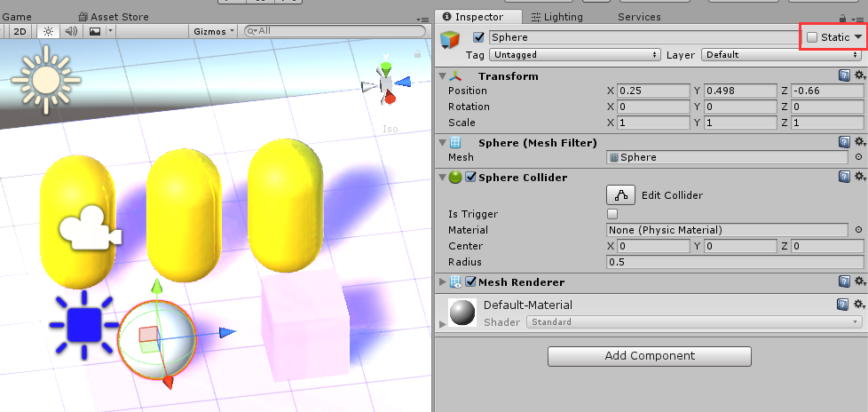
Task: Collapse the Sphere Collider component
Action: pyautogui.click(x=442, y=178)
